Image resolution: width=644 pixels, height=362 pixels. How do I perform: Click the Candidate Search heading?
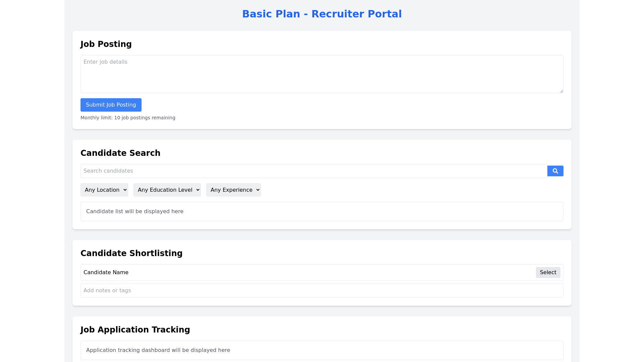click(x=120, y=153)
